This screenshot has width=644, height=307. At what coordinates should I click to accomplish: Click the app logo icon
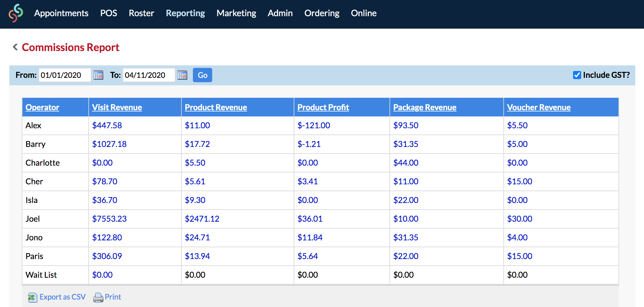click(x=16, y=13)
